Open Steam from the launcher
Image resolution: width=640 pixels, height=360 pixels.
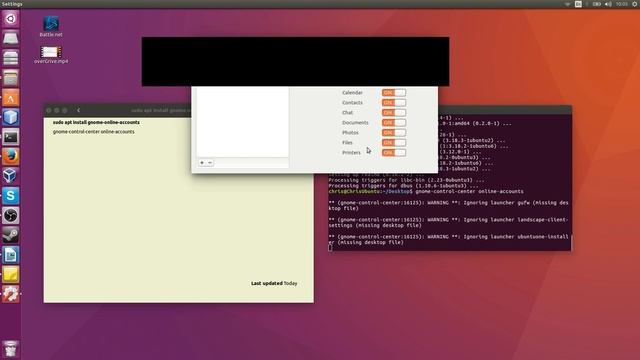(11, 236)
